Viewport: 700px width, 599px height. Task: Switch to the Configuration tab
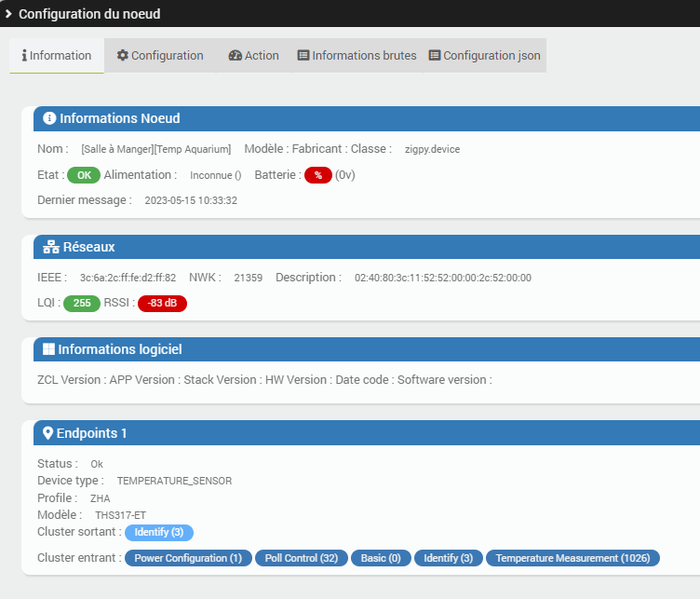[159, 56]
